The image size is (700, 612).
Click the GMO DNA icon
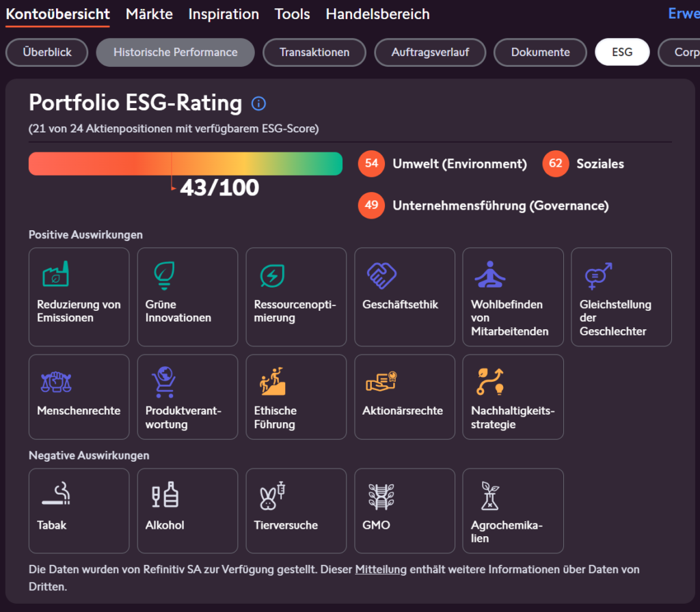point(381,497)
